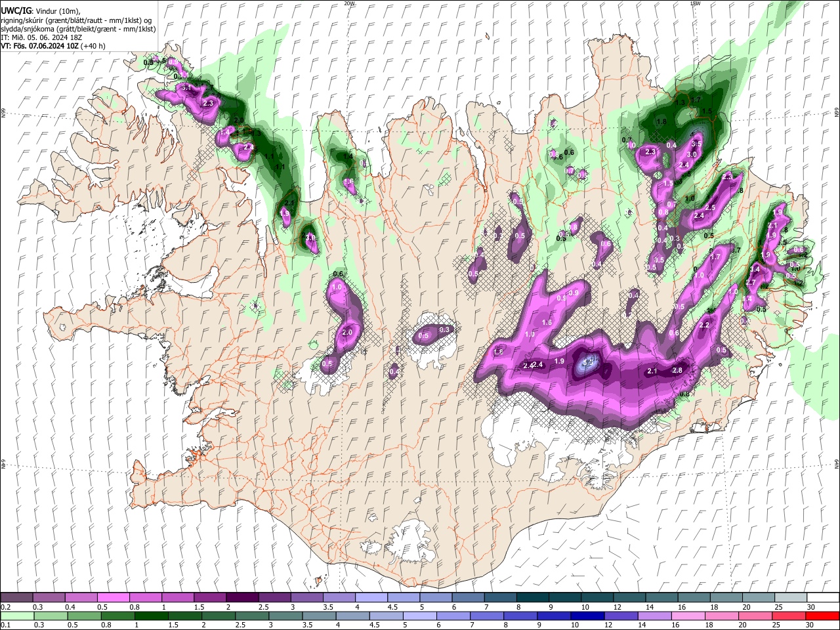840x630 pixels.
Task: Pick the bright pink 0.5 swatch on the upper scale
Action: click(113, 598)
